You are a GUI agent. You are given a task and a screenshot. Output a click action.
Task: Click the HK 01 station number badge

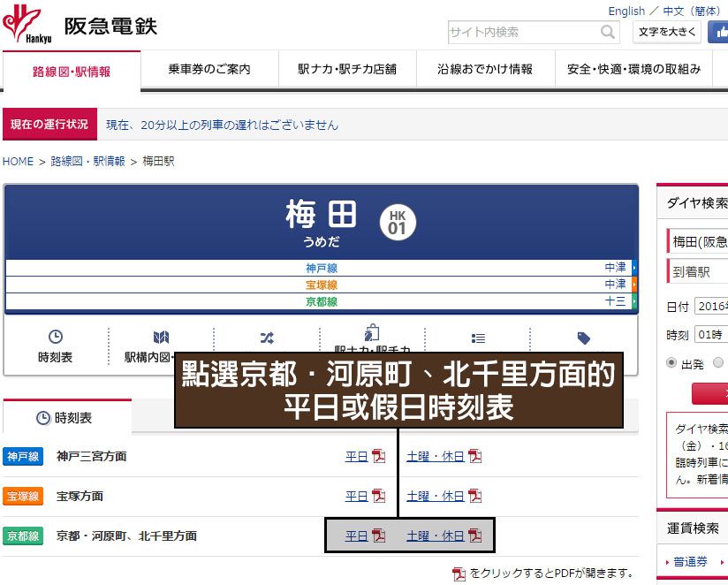(x=398, y=223)
